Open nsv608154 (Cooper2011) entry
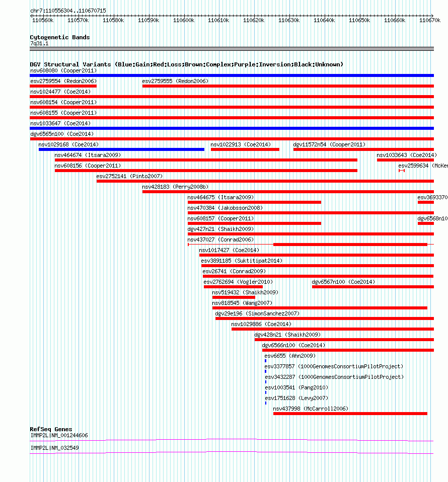This screenshot has height=482, width=448. point(63,102)
